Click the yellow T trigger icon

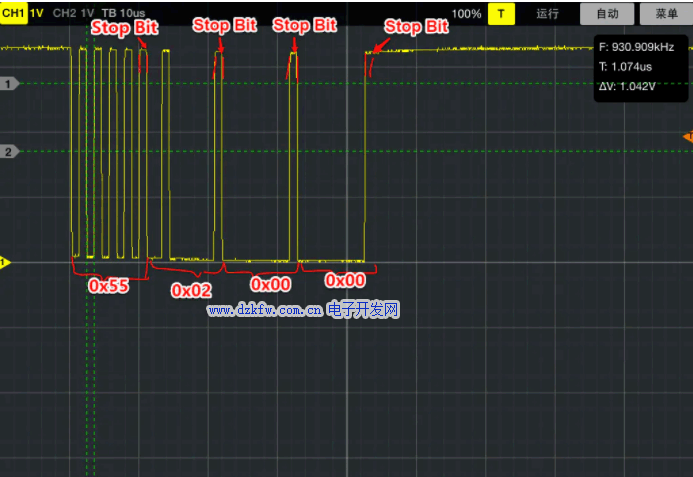click(x=501, y=14)
